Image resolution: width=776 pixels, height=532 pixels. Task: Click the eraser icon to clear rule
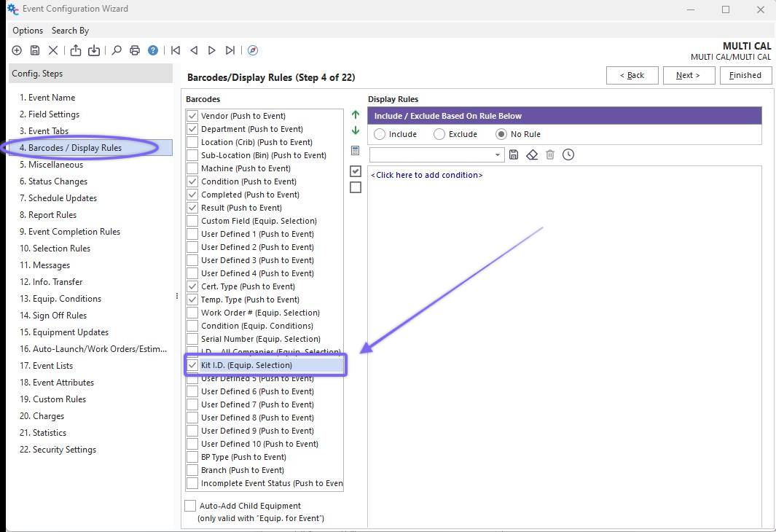point(532,154)
